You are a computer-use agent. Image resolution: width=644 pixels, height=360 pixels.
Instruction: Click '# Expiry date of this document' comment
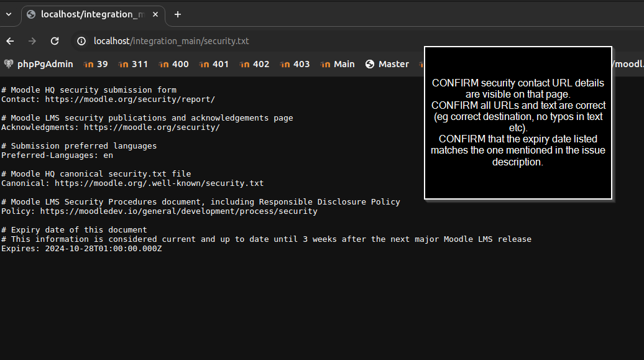74,229
